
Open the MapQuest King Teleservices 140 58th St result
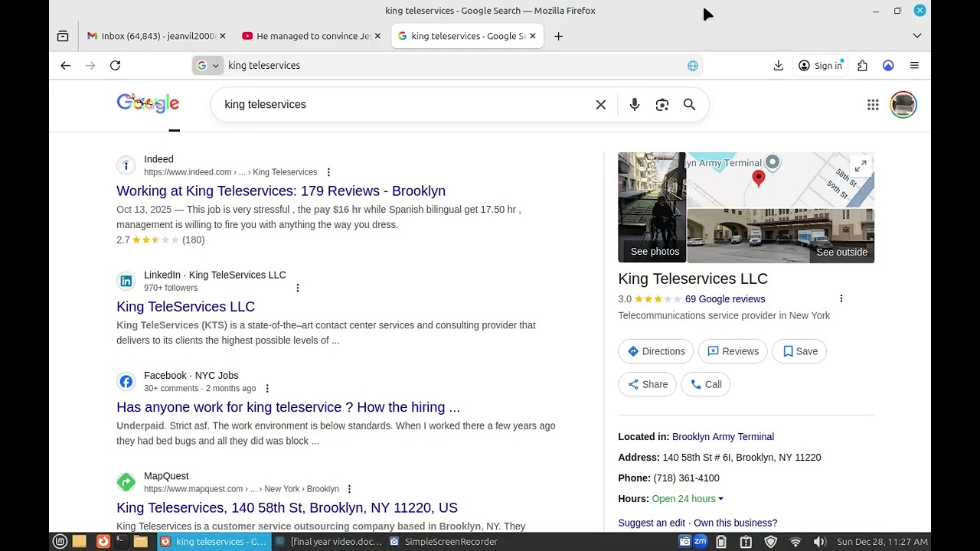point(287,507)
